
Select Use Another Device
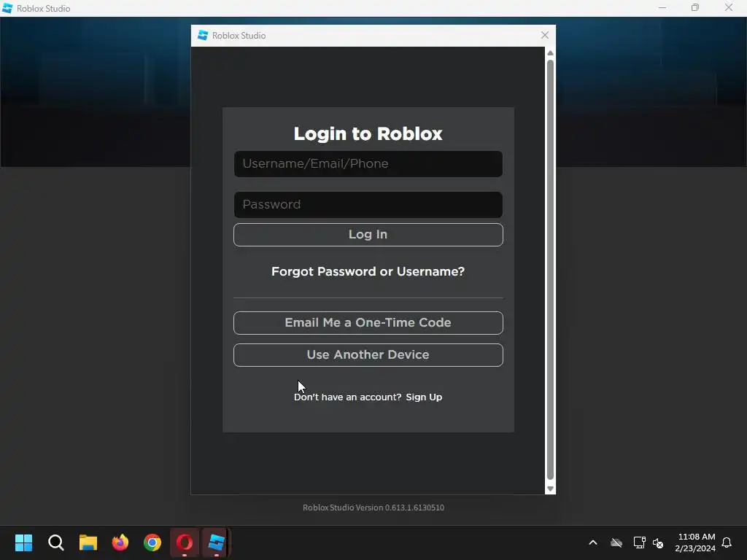368,355
